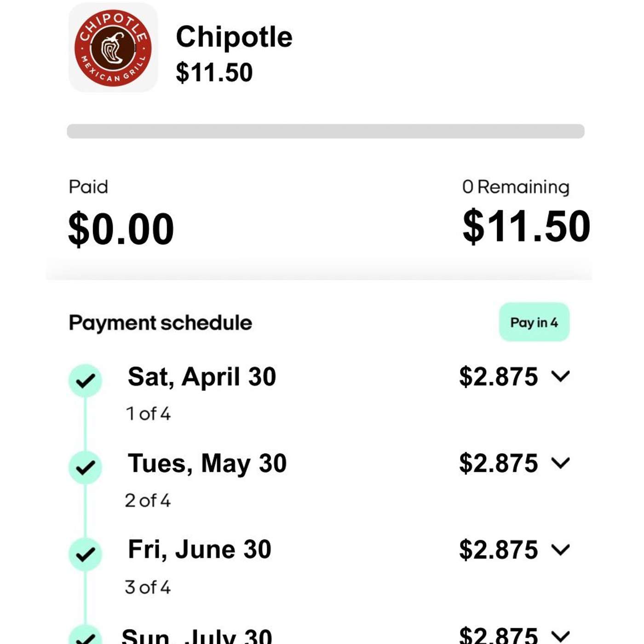Click the checkmark for Sat, April 30
Image resolution: width=644 pixels, height=644 pixels.
pos(86,380)
